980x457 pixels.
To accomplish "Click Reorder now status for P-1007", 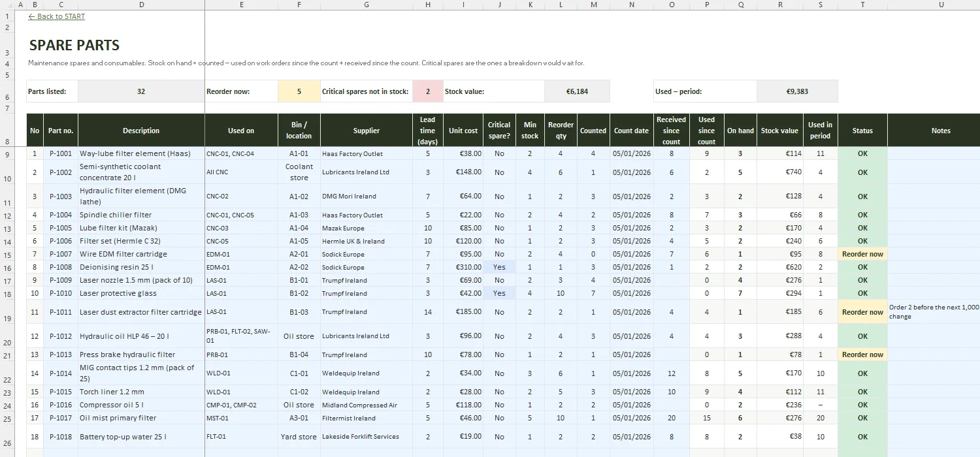I will tap(862, 254).
